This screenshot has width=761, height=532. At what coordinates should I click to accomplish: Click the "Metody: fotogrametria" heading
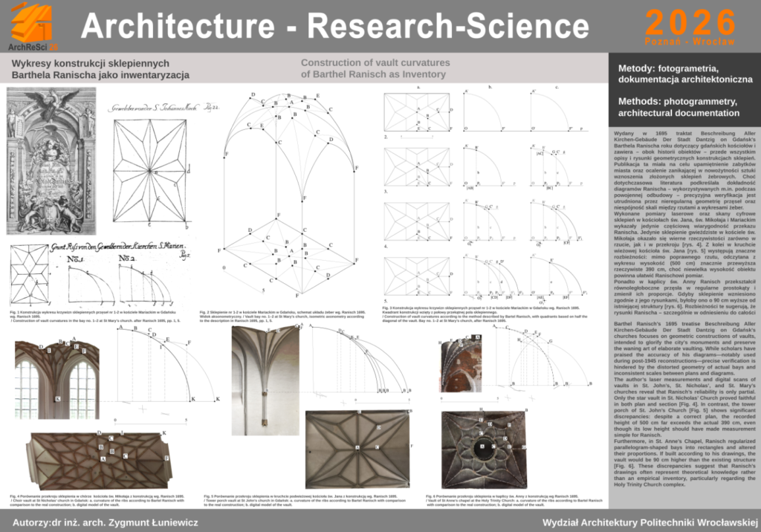point(679,73)
